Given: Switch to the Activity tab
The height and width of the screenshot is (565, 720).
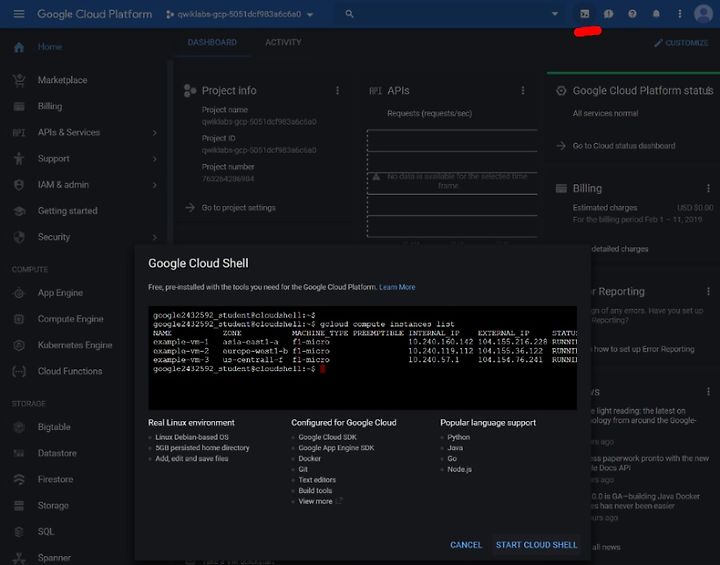Looking at the screenshot, I should point(283,42).
